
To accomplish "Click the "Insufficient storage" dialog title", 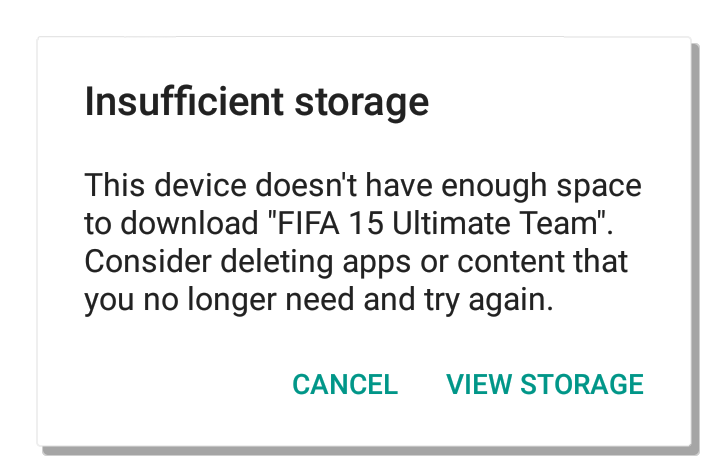I will coord(257,103).
